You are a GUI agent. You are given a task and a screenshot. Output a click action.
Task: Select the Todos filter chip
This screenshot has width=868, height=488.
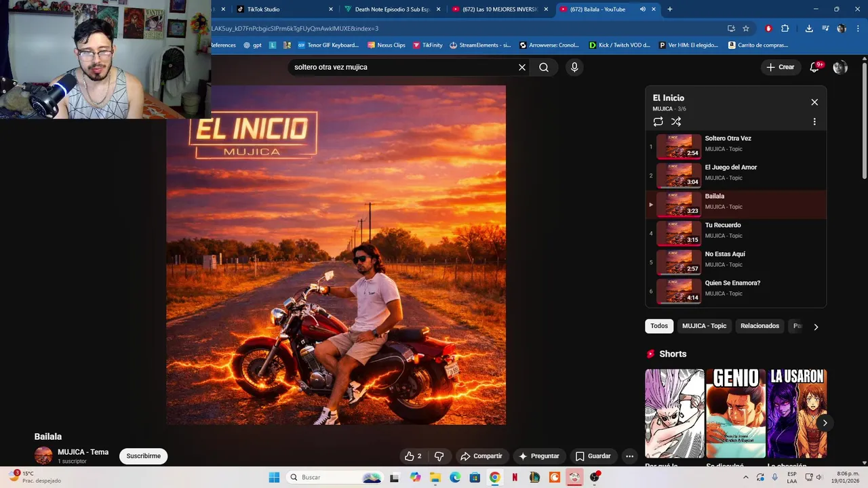[659, 326]
